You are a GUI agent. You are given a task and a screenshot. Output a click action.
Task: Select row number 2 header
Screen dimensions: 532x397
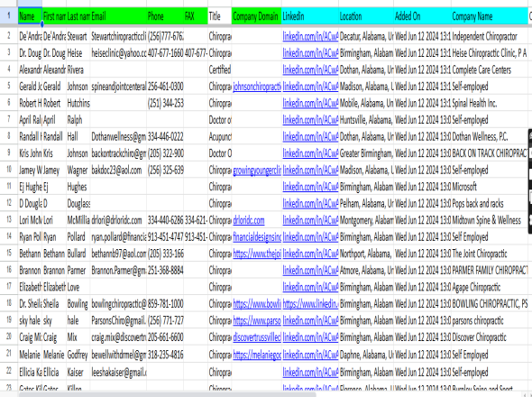(x=9, y=36)
